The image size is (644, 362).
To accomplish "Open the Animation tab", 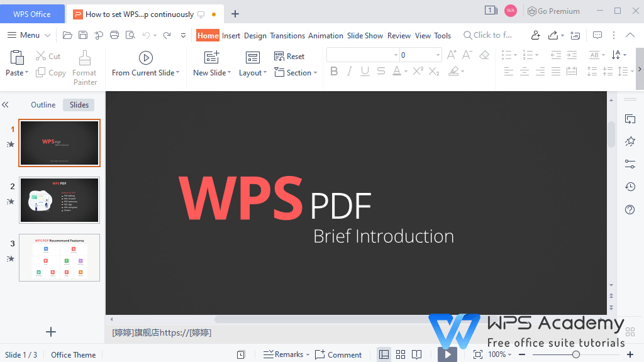I will click(326, 36).
